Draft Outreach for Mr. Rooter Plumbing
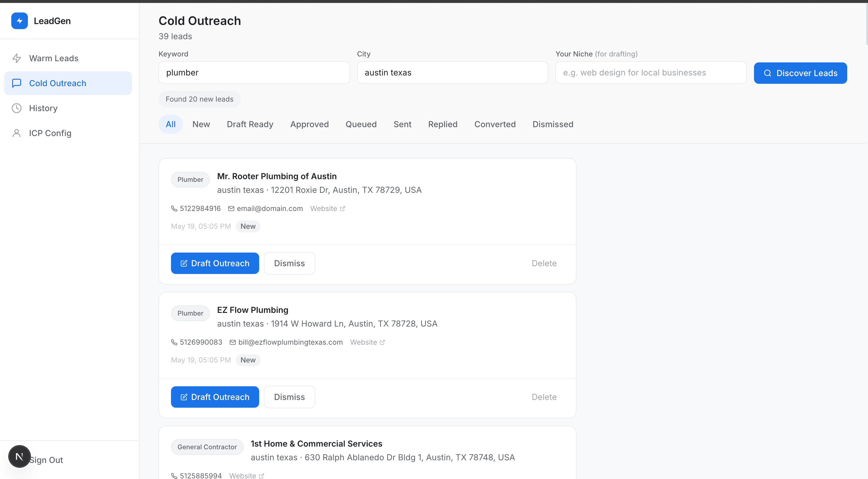This screenshot has width=868, height=479. [215, 264]
